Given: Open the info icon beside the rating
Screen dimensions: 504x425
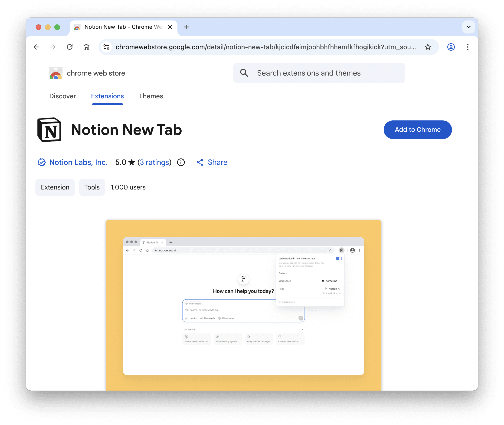Looking at the screenshot, I should click(180, 162).
